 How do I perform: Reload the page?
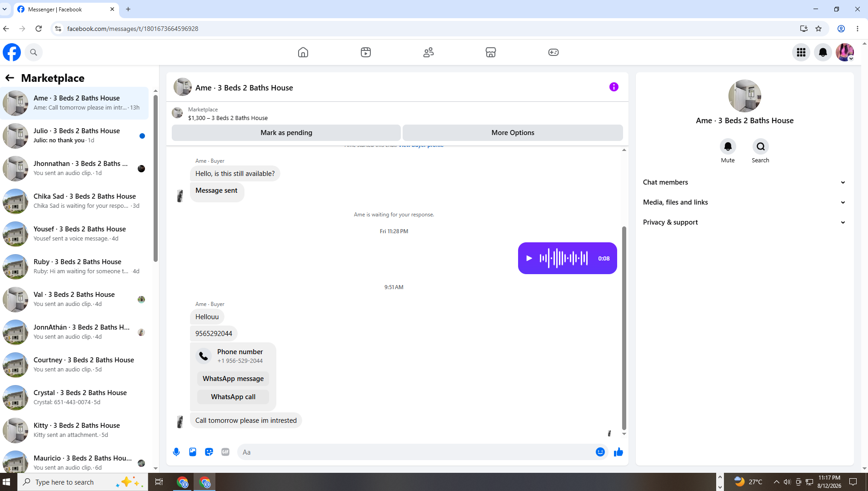tap(39, 29)
